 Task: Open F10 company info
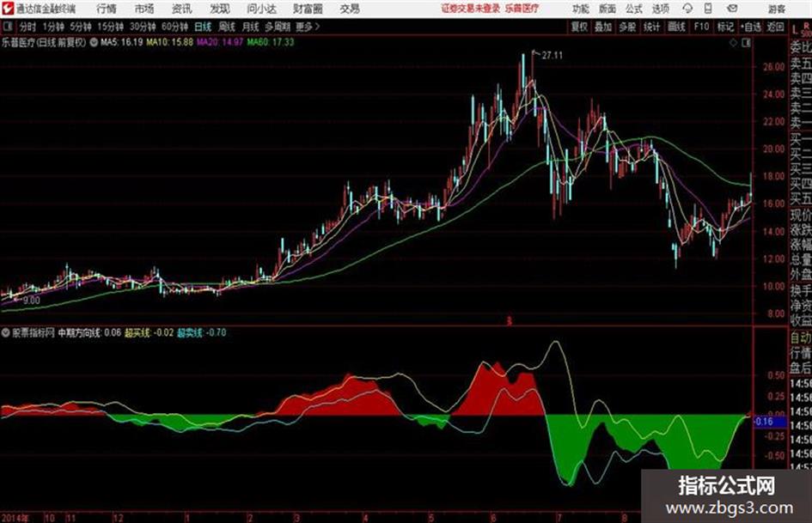tap(702, 27)
